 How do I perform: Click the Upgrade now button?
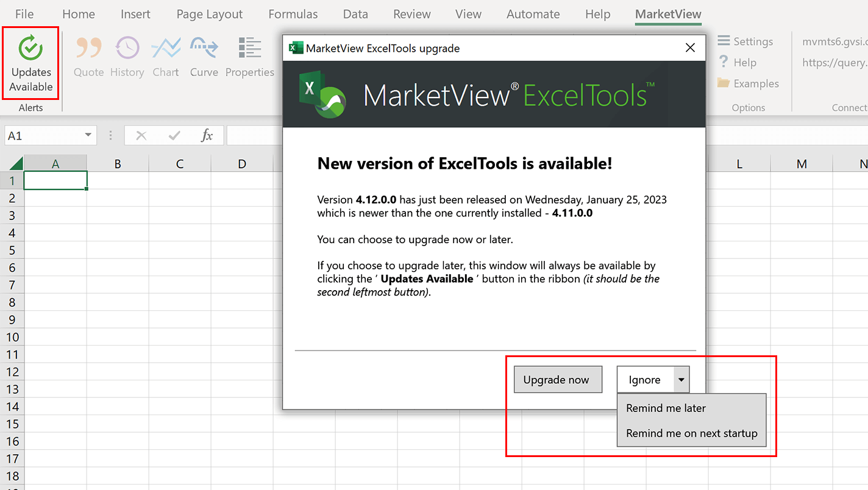click(x=558, y=380)
